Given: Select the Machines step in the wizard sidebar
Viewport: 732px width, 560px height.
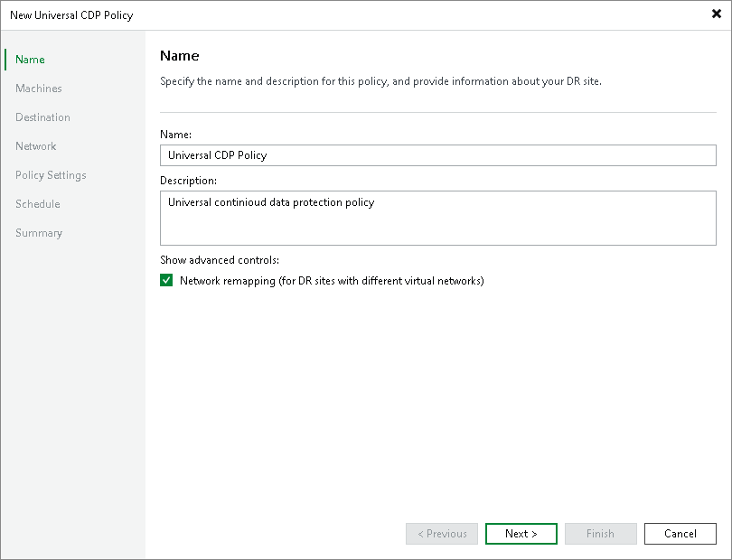Looking at the screenshot, I should pos(38,88).
